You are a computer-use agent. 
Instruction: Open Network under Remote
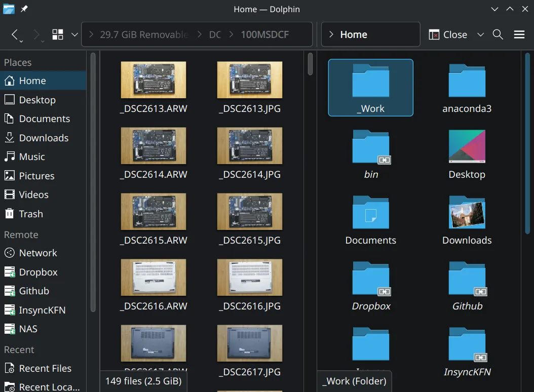pos(43,253)
